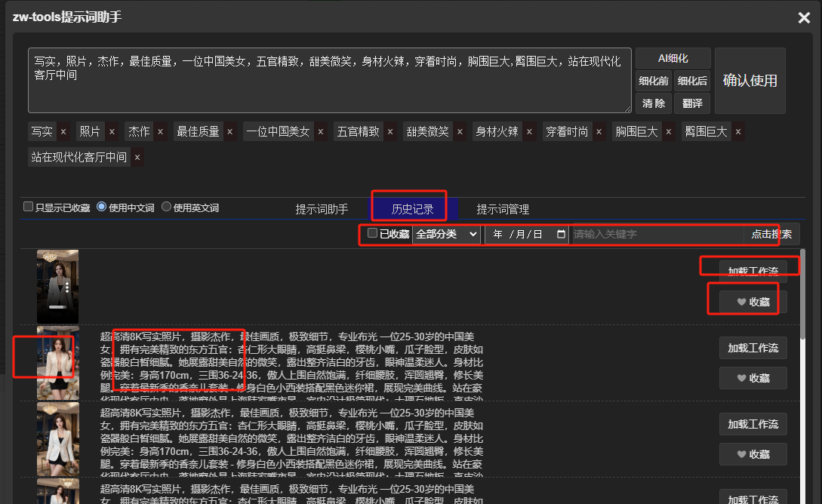The height and width of the screenshot is (504, 822).
Task: Remove the 写实 tag
Action: [63, 131]
